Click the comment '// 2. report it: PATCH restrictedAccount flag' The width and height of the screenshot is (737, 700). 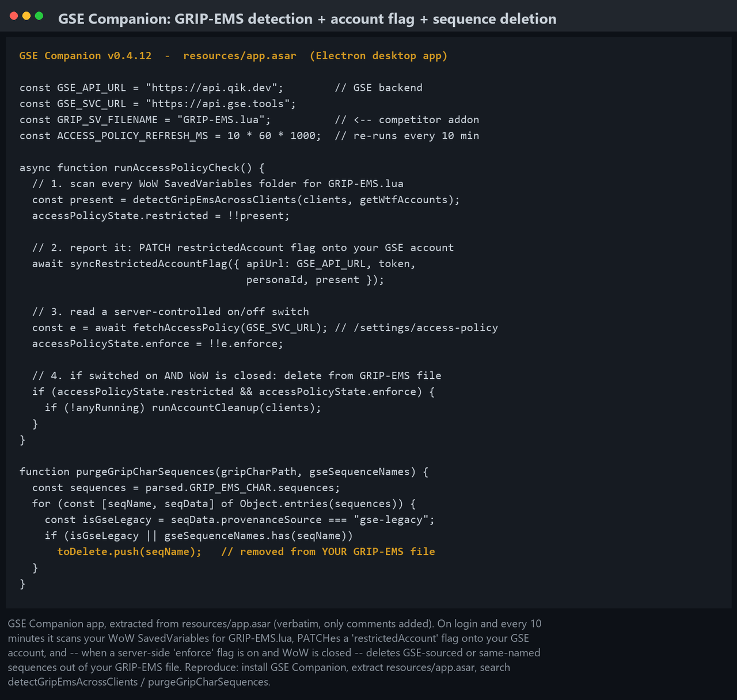pos(243,248)
